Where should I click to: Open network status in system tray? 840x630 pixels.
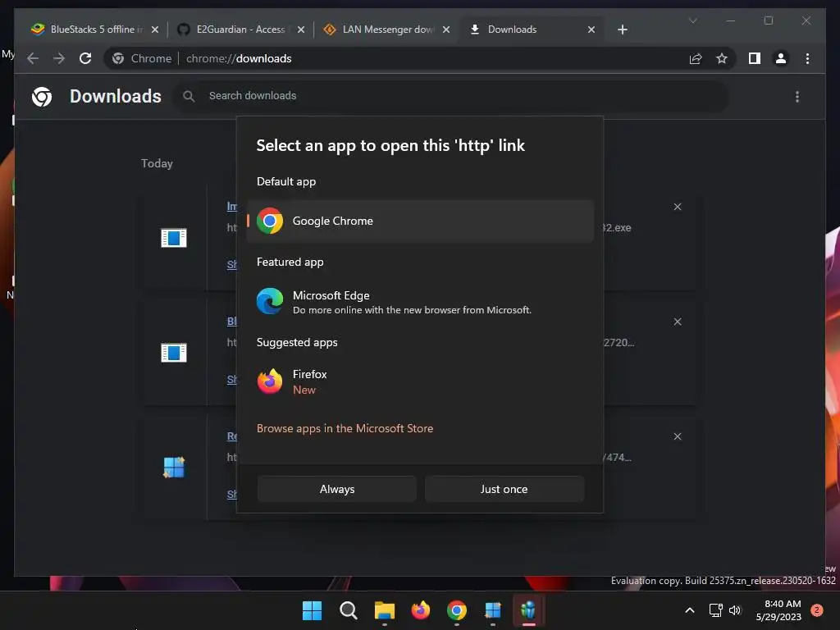click(x=715, y=610)
